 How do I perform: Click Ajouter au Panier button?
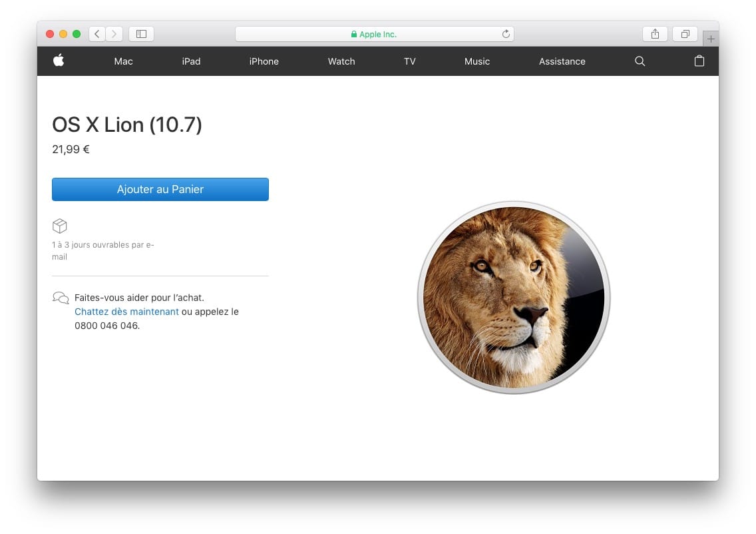160,189
